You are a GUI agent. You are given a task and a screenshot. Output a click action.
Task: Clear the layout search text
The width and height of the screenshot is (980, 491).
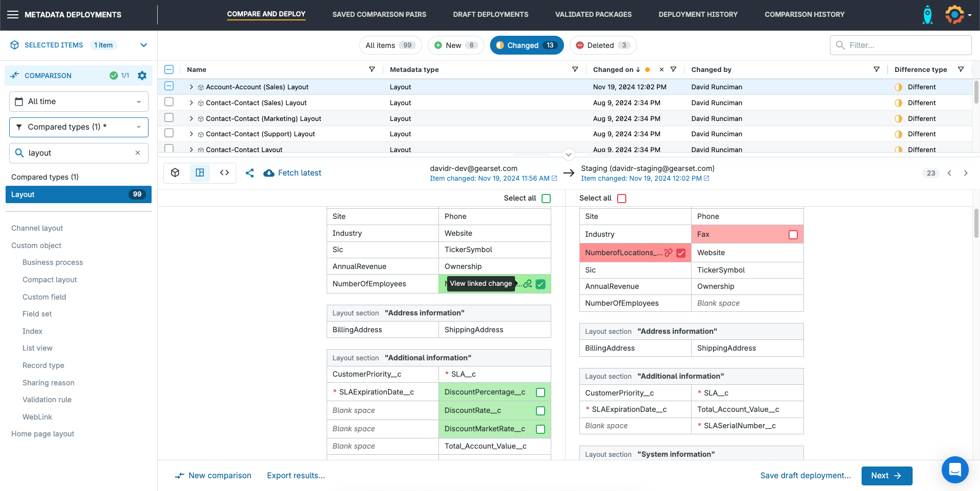coord(138,153)
